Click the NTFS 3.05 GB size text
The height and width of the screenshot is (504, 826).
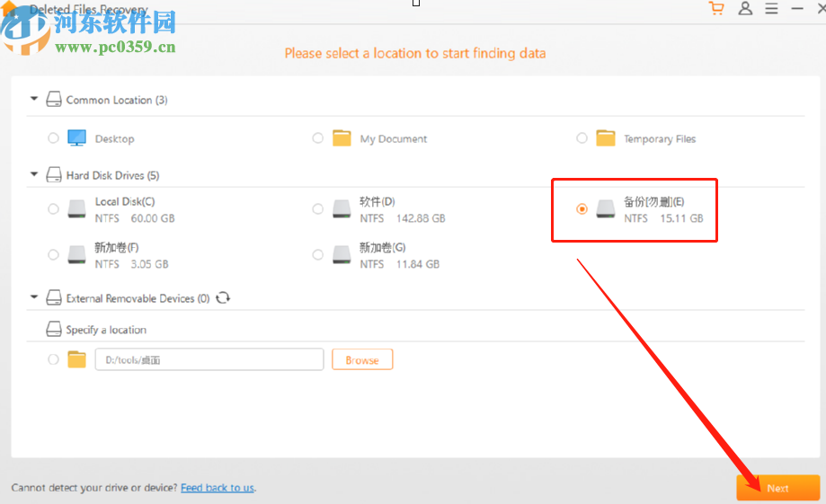[132, 264]
